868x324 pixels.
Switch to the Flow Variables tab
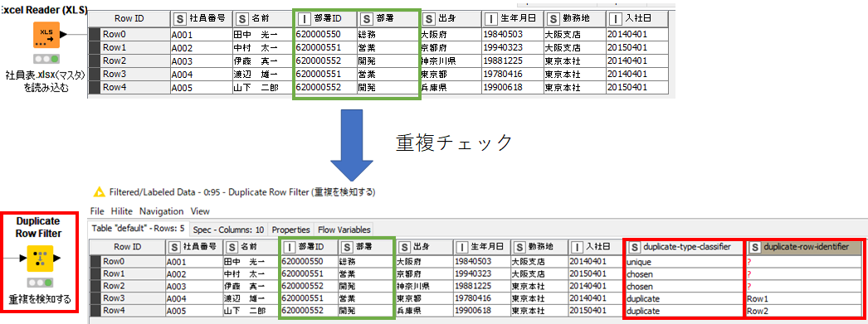click(x=343, y=229)
